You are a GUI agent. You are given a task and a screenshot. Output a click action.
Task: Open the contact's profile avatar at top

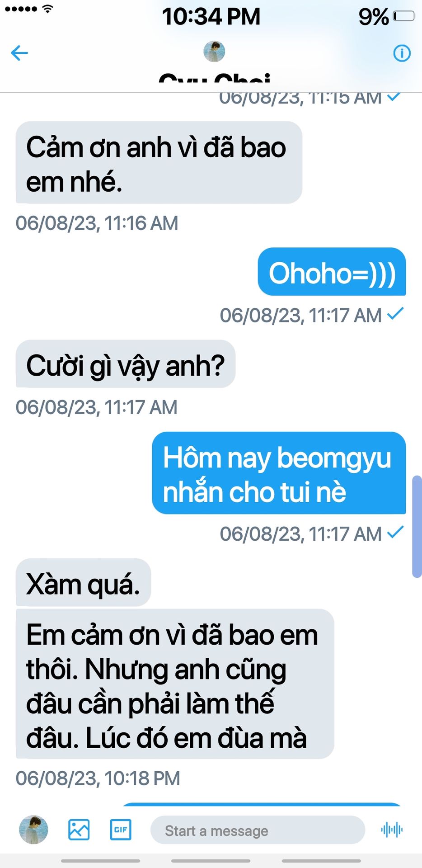pyautogui.click(x=214, y=51)
